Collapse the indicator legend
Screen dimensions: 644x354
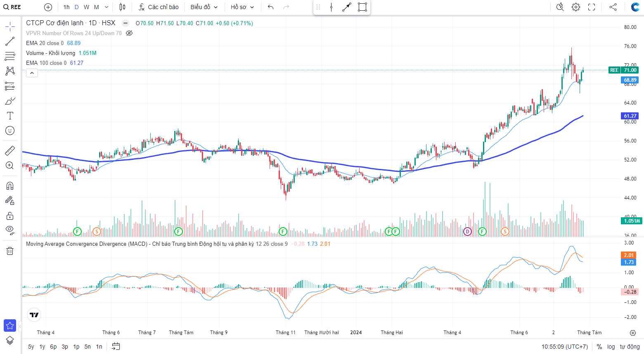tap(32, 73)
